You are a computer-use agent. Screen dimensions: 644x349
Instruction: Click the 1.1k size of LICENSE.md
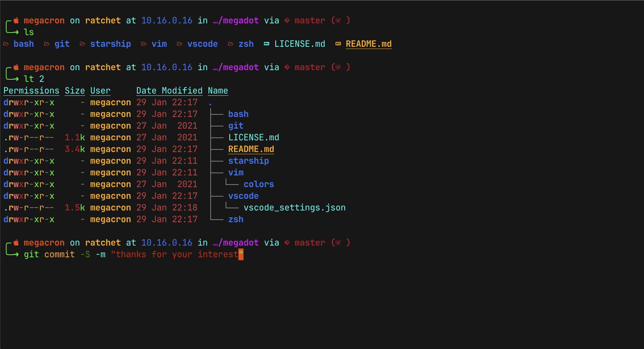click(x=75, y=137)
